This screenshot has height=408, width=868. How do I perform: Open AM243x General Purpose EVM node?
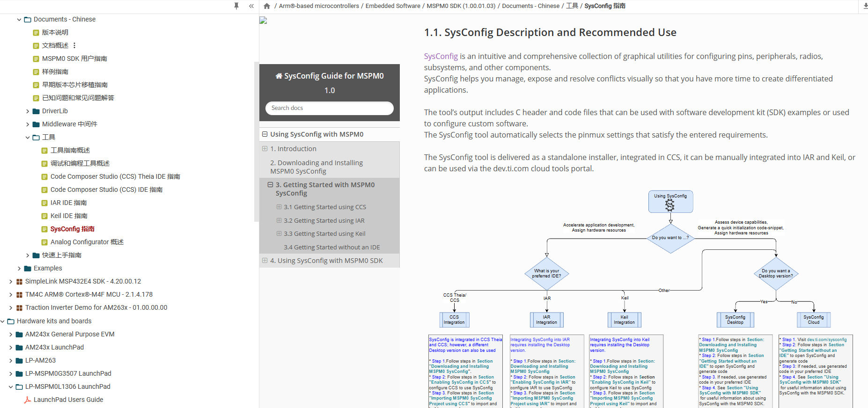[x=70, y=335]
